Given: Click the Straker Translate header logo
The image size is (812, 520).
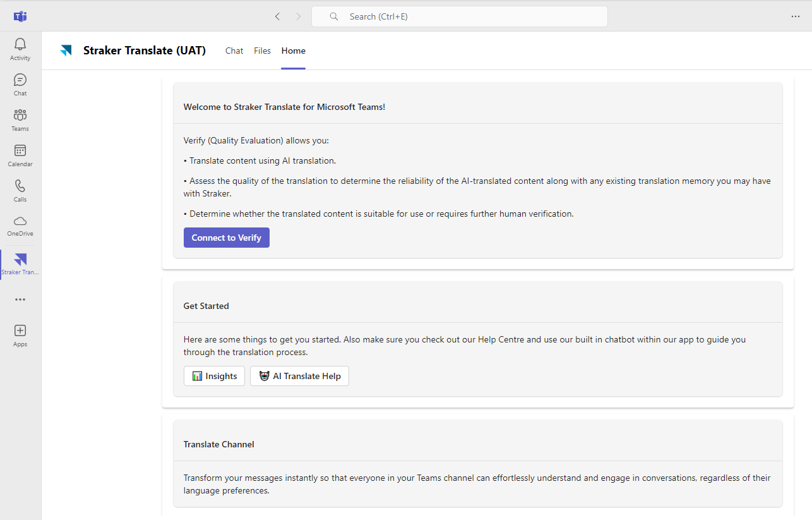Looking at the screenshot, I should [66, 51].
